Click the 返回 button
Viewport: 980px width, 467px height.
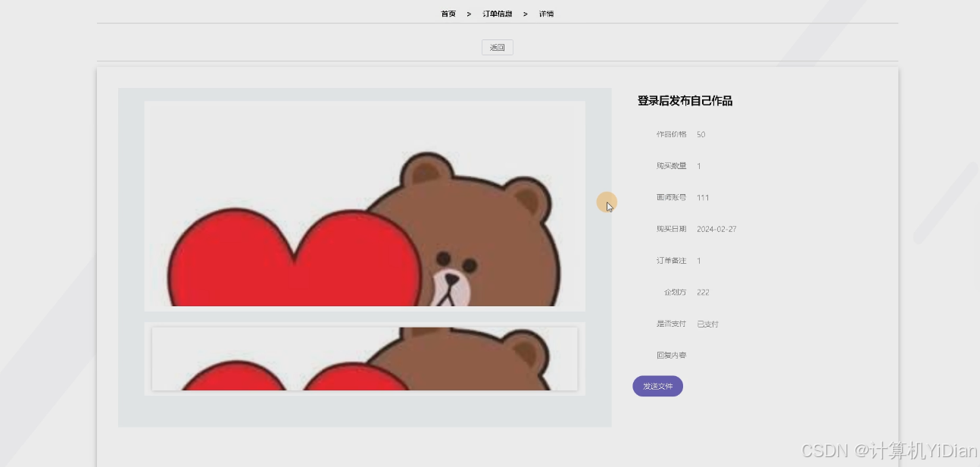[x=498, y=48]
